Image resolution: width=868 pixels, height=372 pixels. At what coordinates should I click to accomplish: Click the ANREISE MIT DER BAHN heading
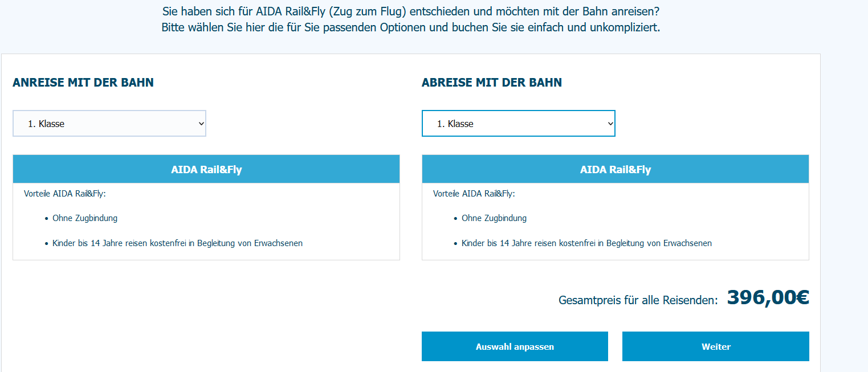pos(83,83)
